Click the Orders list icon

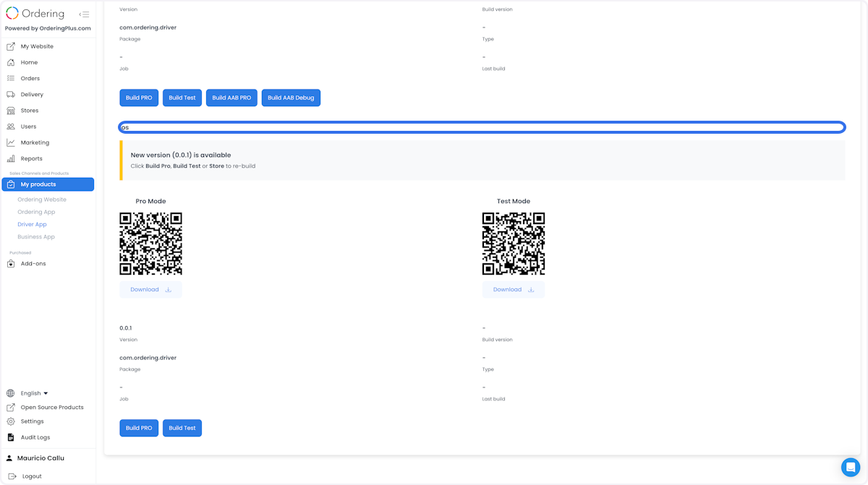11,78
